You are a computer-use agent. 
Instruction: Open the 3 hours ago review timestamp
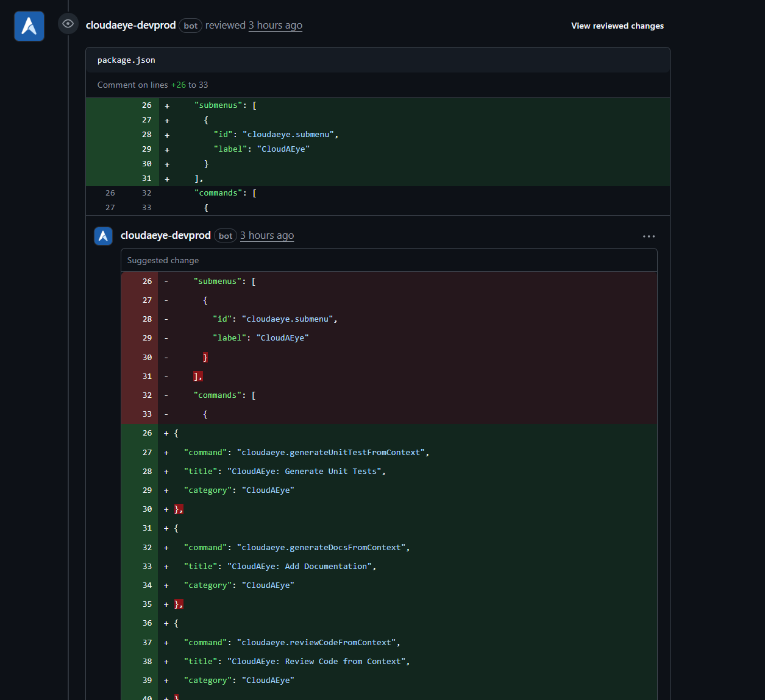coord(275,25)
